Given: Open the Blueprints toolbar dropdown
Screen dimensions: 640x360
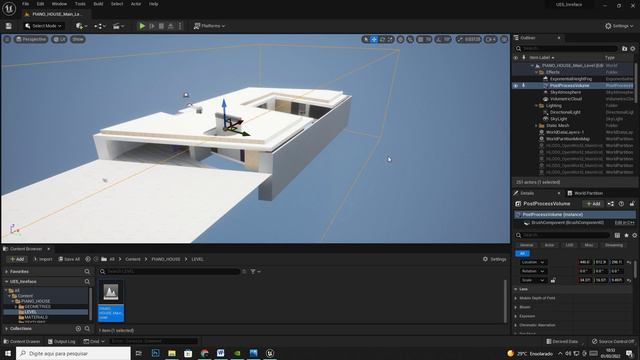Looking at the screenshot, I should coord(100,26).
